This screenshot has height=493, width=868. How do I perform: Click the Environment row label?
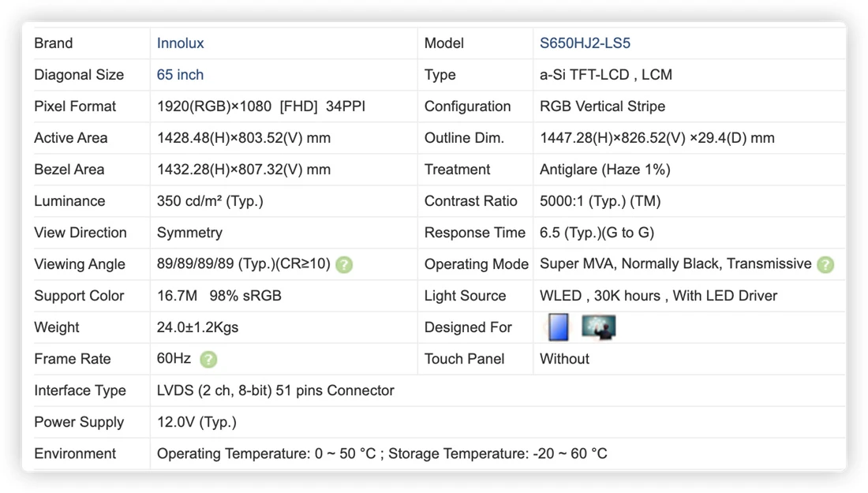coord(75,453)
